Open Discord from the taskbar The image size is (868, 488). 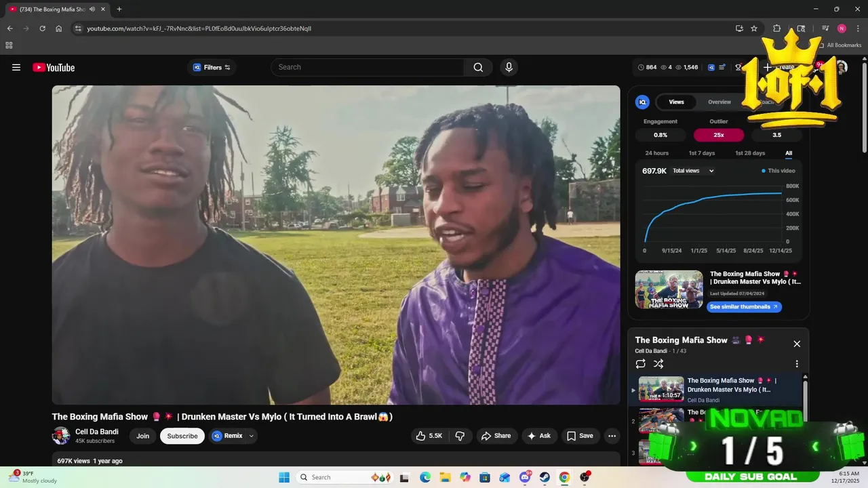pos(525,477)
